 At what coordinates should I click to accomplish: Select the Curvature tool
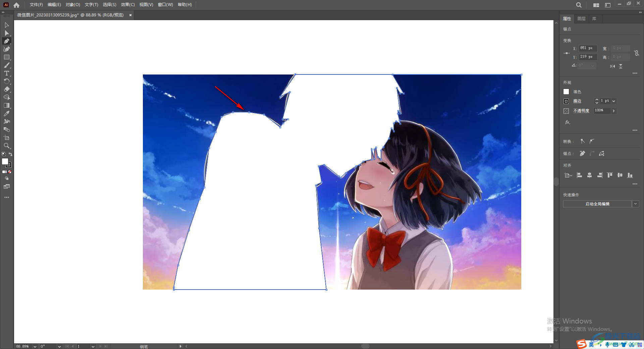coord(7,49)
